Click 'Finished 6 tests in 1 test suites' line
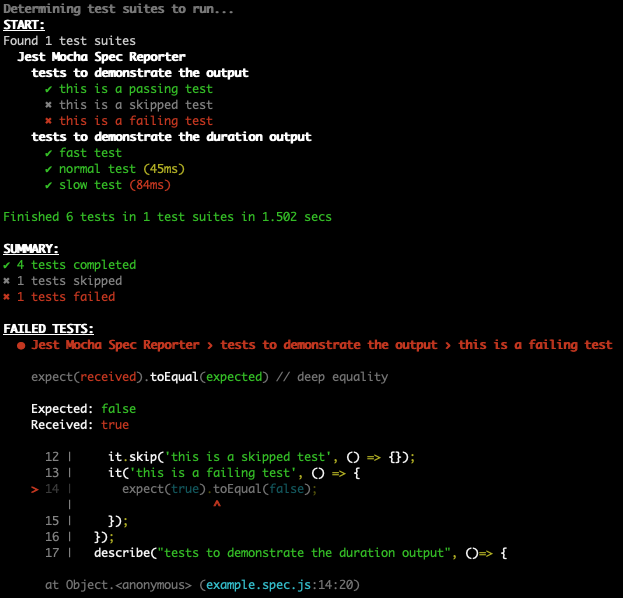 (x=167, y=217)
